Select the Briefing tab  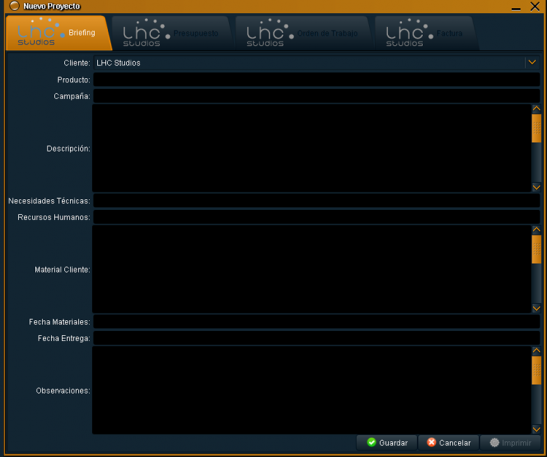pos(58,33)
